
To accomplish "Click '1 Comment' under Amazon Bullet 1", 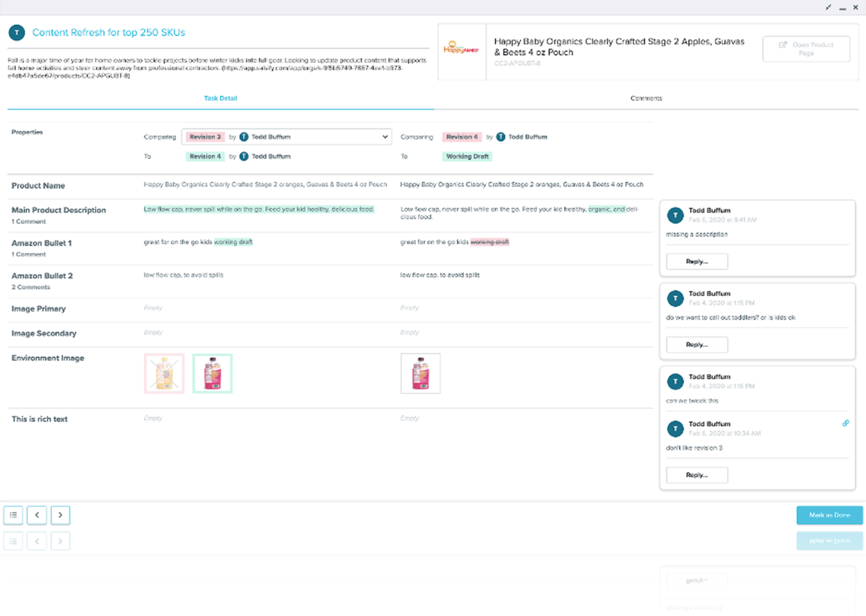I will point(29,254).
